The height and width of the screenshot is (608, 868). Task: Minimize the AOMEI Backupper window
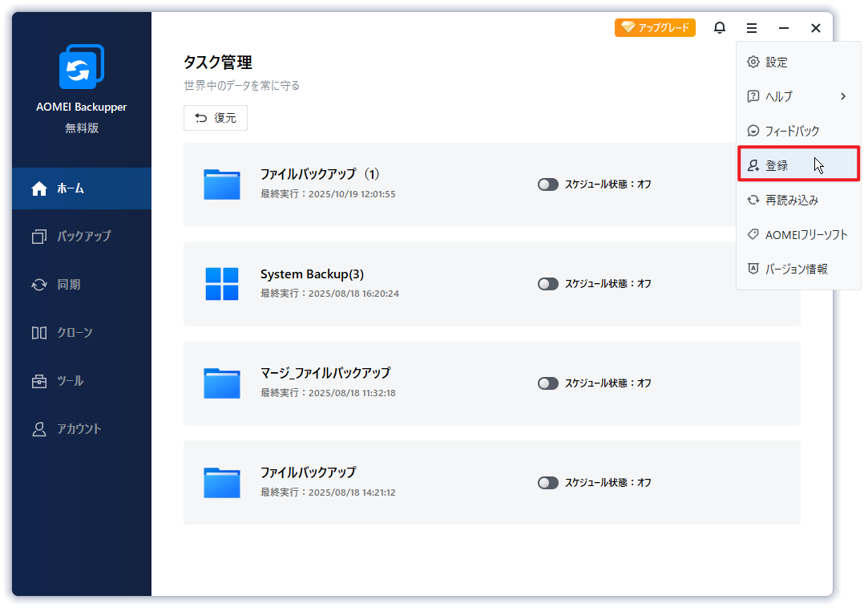point(783,28)
